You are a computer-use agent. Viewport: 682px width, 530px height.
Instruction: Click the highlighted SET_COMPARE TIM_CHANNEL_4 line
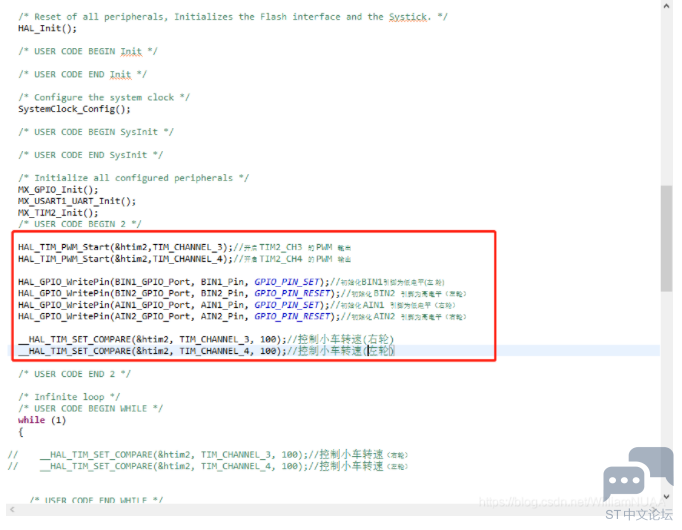coord(206,350)
